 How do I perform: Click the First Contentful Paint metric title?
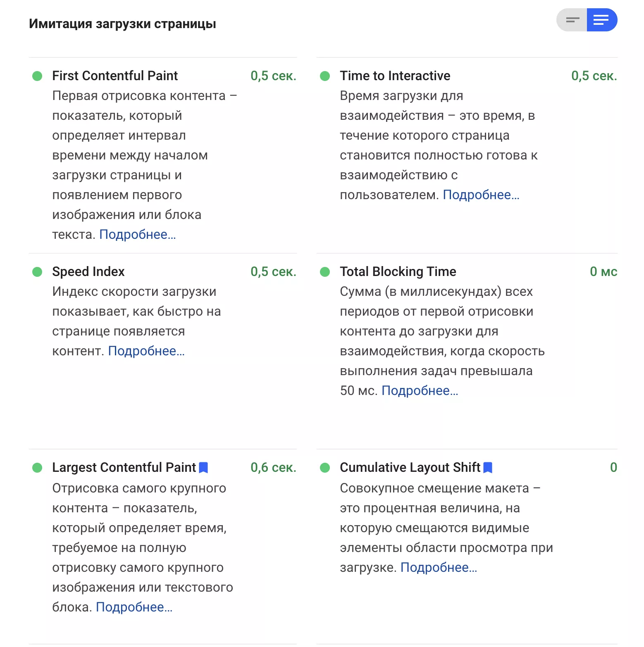tap(115, 76)
